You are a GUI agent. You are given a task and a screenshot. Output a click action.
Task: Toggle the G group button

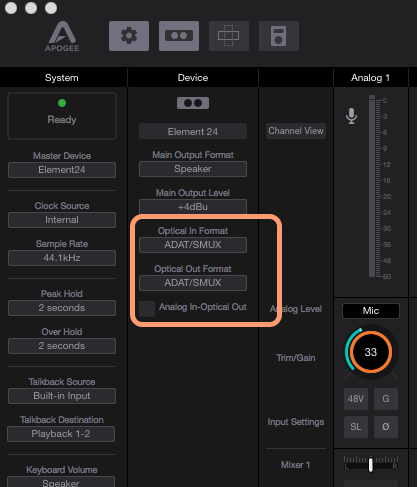coord(386,399)
